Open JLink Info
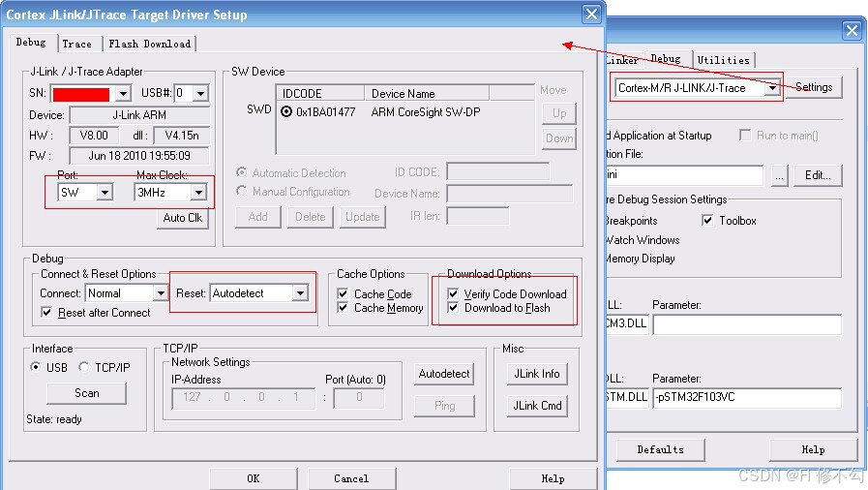The width and height of the screenshot is (868, 490). (537, 374)
